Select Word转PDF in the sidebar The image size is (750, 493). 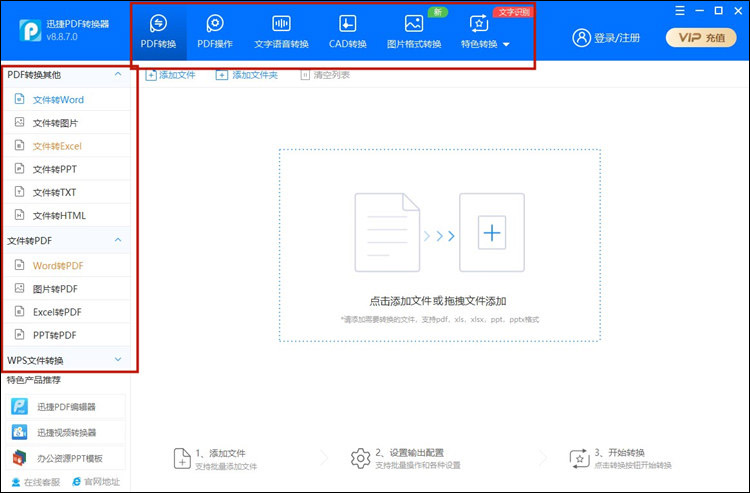click(x=67, y=265)
